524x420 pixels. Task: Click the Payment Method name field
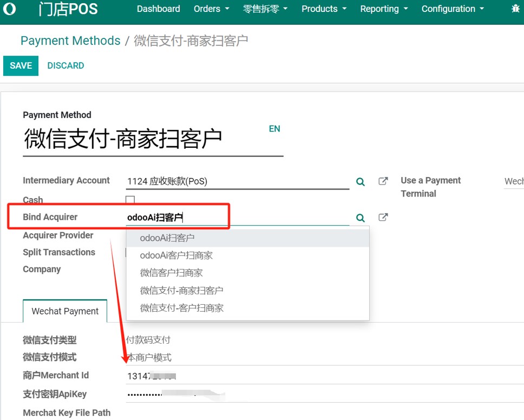(x=153, y=139)
